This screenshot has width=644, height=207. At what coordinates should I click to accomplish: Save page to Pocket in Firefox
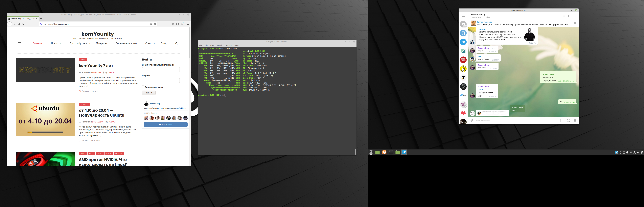click(x=151, y=24)
